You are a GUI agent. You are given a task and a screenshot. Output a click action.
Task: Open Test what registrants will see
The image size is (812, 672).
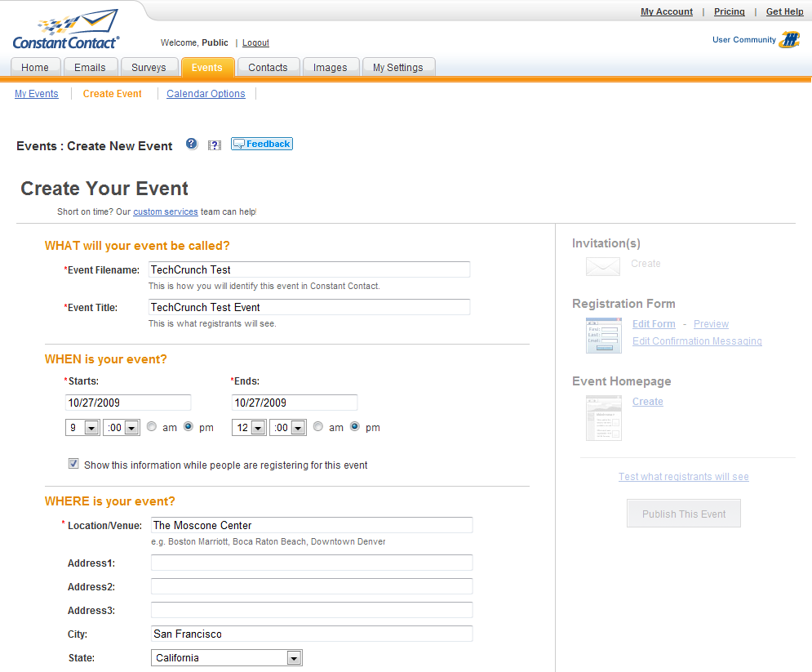click(x=684, y=477)
